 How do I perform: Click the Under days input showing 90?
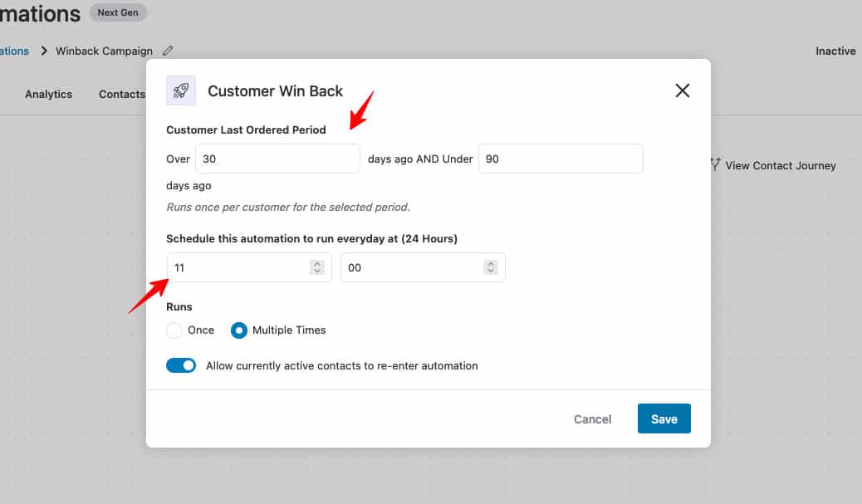click(x=561, y=159)
